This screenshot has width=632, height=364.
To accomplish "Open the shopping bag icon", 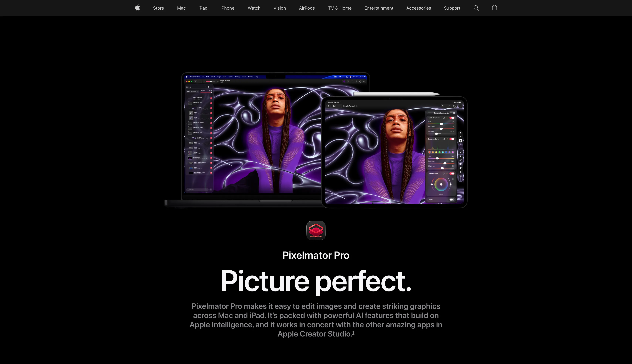I will pos(494,8).
